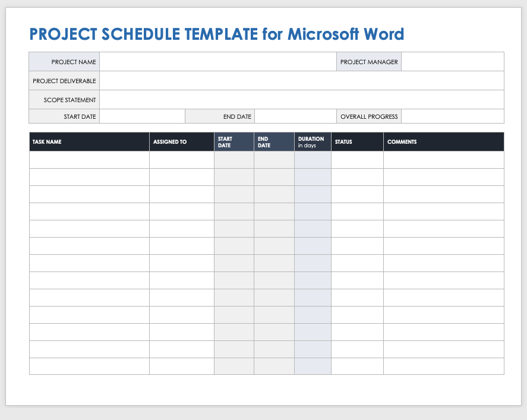Click the first row's Task Name cell
The height and width of the screenshot is (420, 527).
click(x=89, y=160)
